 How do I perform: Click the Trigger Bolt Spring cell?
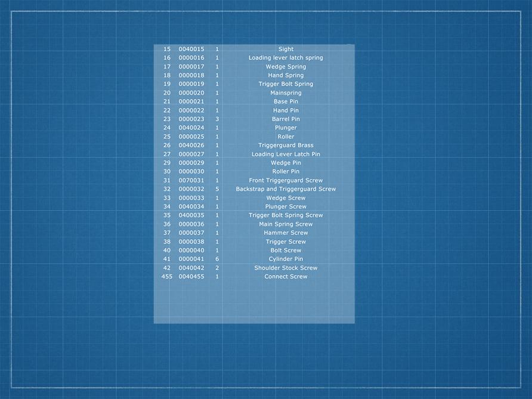click(286, 84)
